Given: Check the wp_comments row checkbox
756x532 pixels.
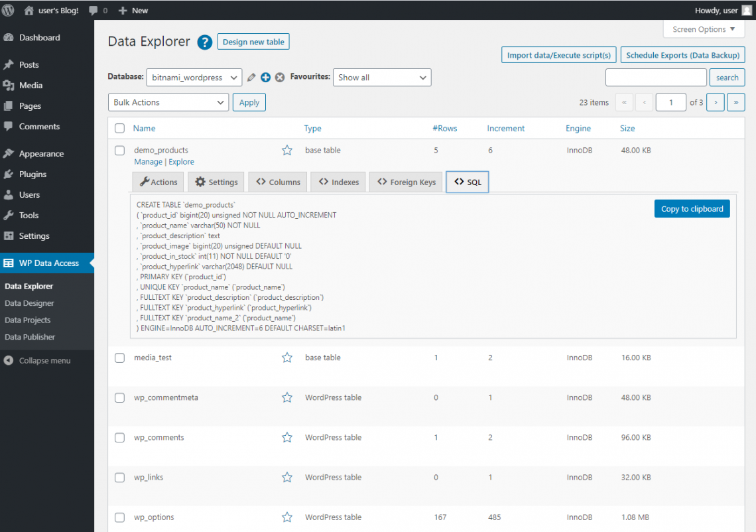Looking at the screenshot, I should [x=119, y=438].
